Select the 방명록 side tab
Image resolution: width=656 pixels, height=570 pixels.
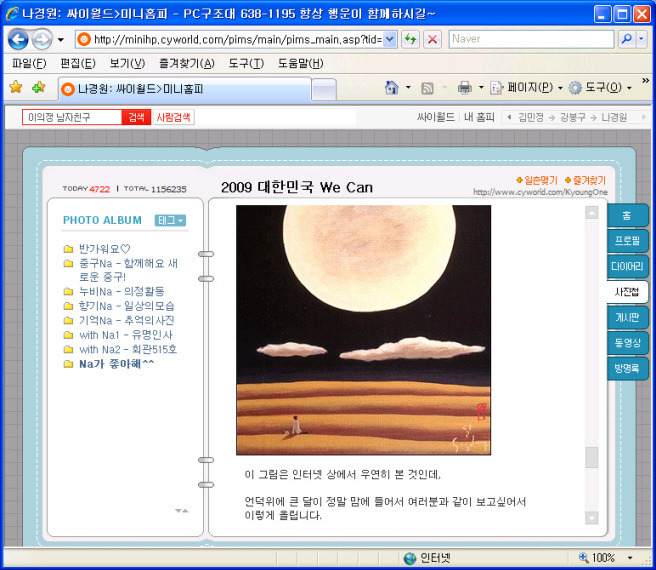click(627, 368)
